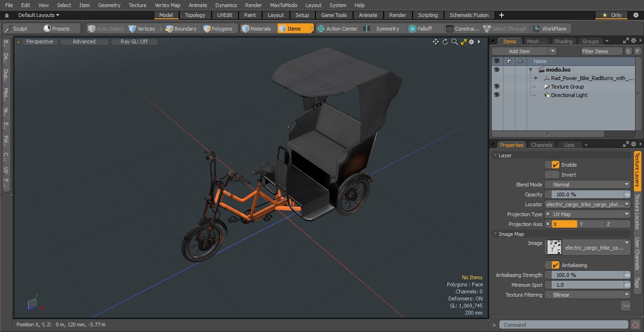This screenshot has height=332, width=644.
Task: Open the Action Center menu
Action: click(x=338, y=29)
